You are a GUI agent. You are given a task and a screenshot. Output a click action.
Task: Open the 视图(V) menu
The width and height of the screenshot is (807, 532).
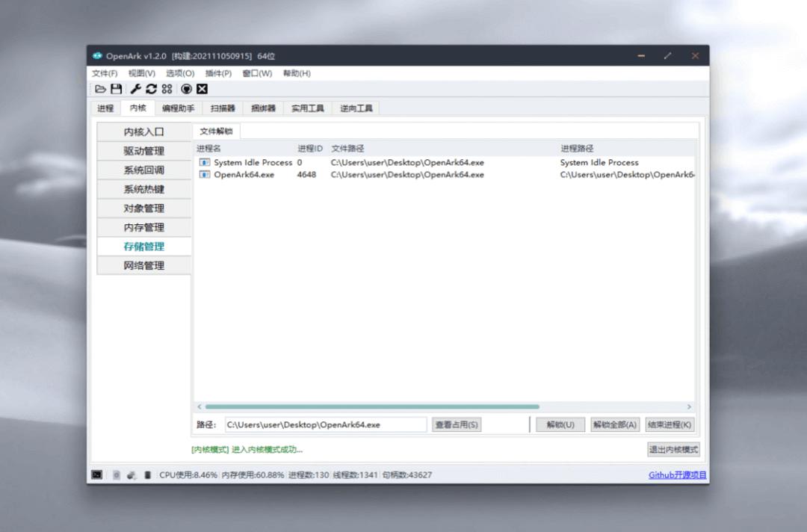pos(141,73)
